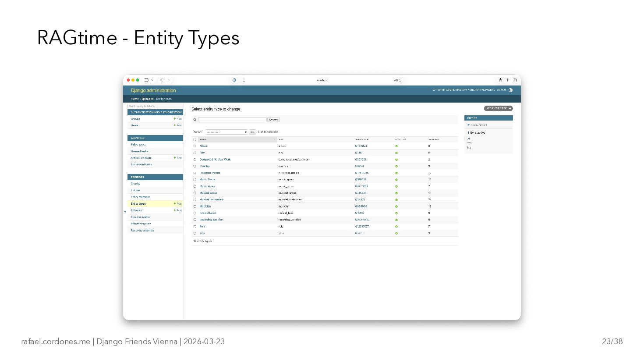Go back with the browser back arrow

coord(161,80)
